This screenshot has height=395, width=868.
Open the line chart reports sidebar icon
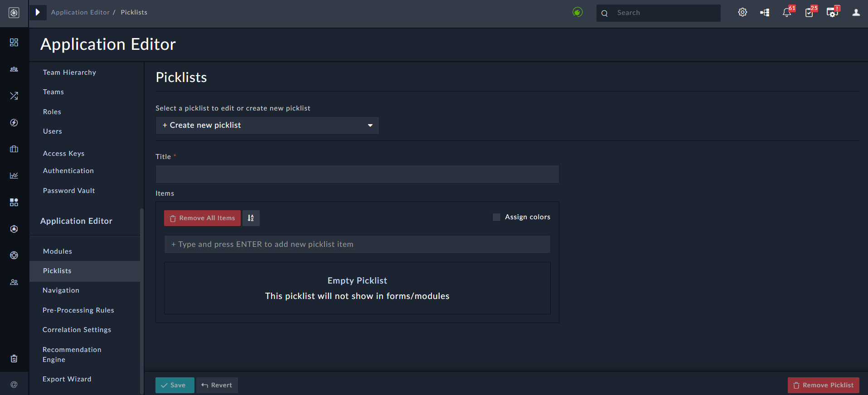point(14,175)
